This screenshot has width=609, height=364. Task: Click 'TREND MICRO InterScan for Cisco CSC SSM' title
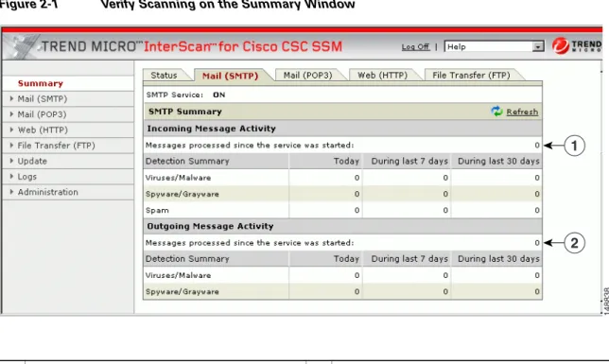[192, 46]
